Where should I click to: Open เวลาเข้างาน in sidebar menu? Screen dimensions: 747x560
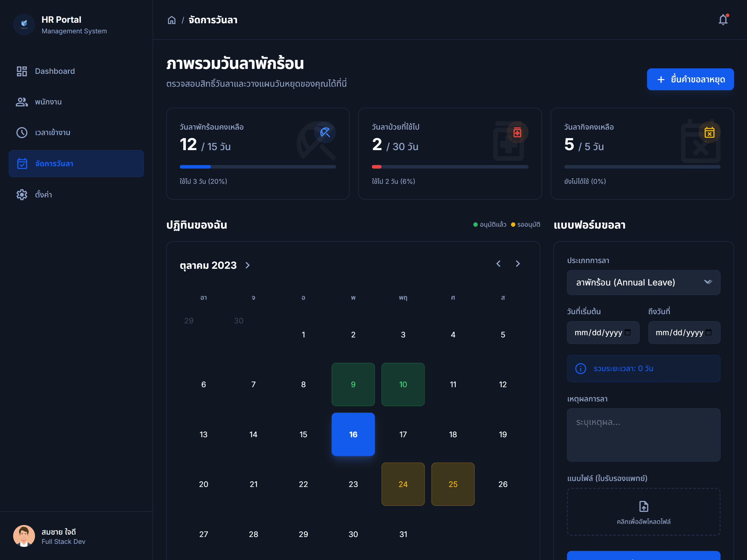[53, 132]
